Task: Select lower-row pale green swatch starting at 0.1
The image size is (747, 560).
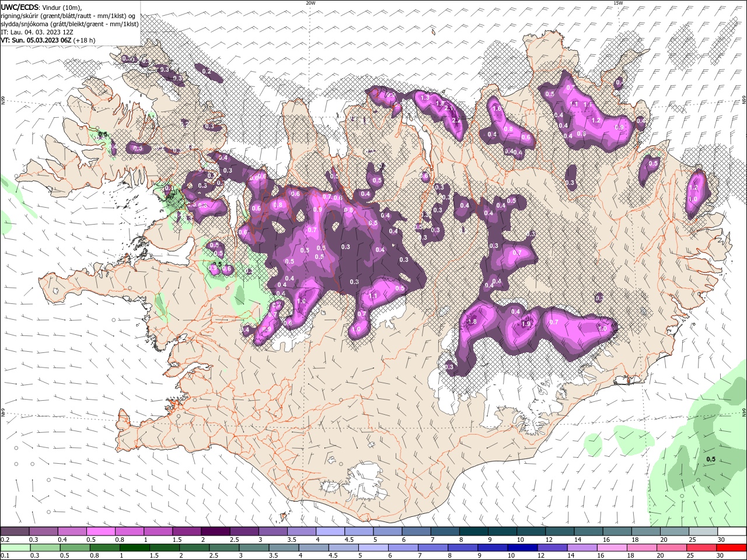Action: click(x=15, y=548)
